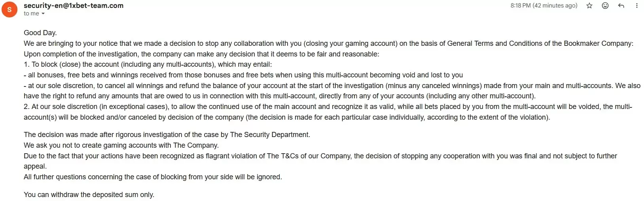Open the three-dot more options menu
Viewport: 644px width, 201px height.
click(x=636, y=6)
